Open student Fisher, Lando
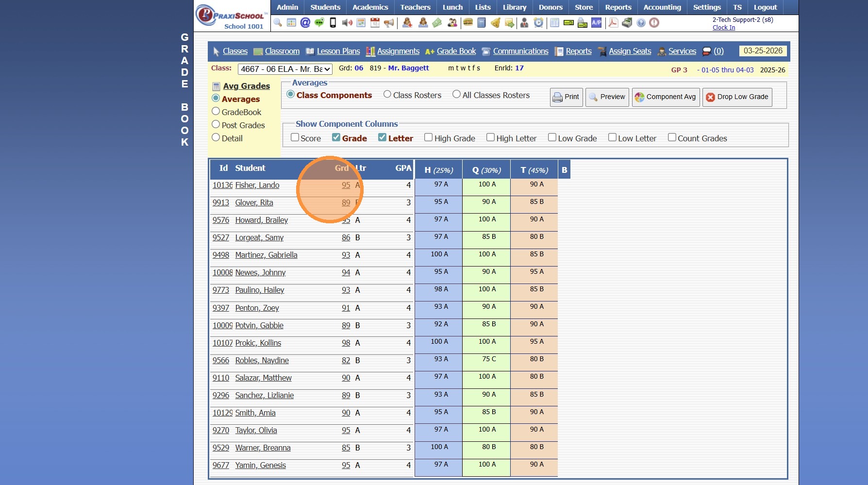The width and height of the screenshot is (868, 485). pos(257,185)
